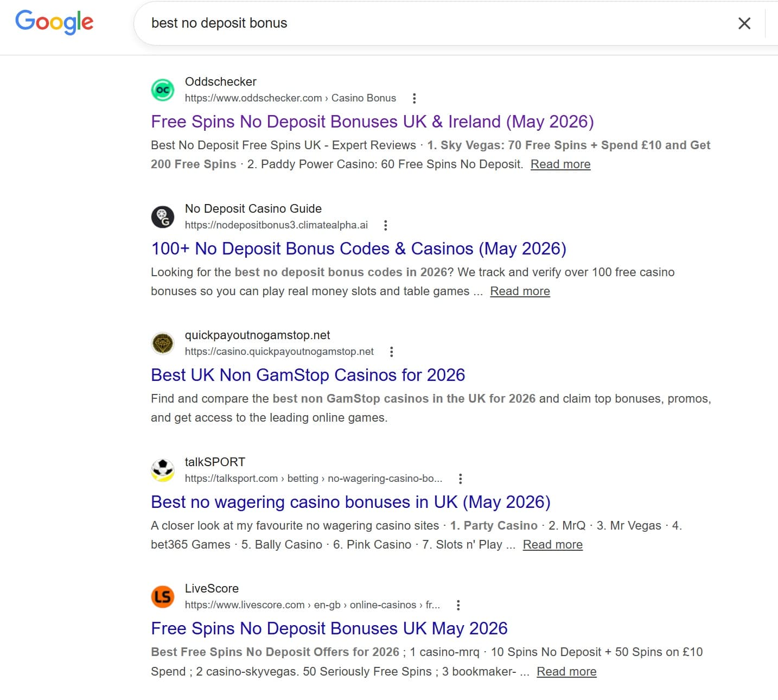Open 'Best no wagering casino bonuses in UK' result
The image size is (778, 700).
(x=350, y=502)
